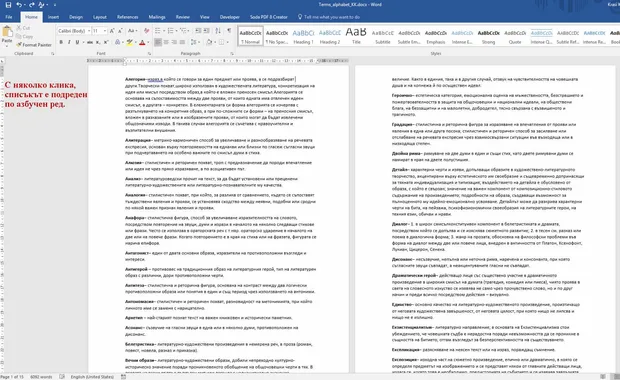The image size is (620, 380).
Task: Toggle superscript formatting
Action: pyautogui.click(x=106, y=42)
